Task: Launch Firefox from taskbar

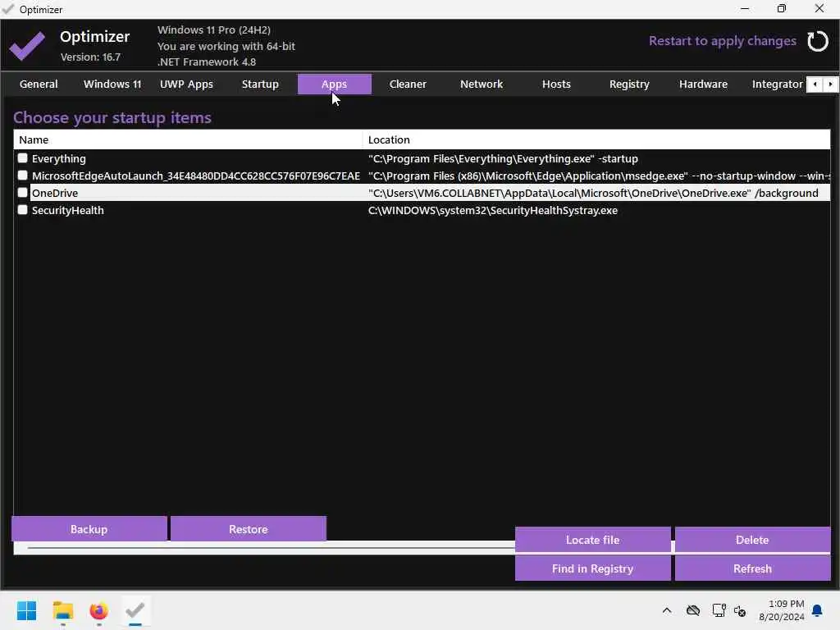Action: point(98,610)
